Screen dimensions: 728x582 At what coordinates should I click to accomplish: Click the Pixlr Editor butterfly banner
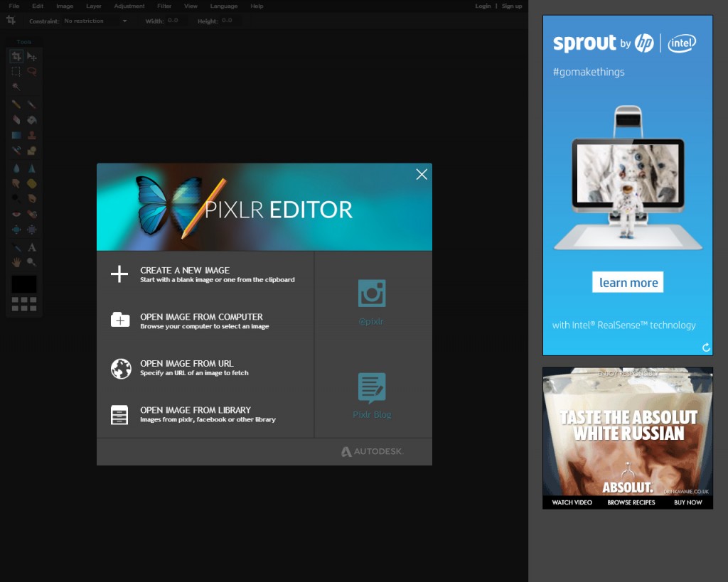click(264, 207)
